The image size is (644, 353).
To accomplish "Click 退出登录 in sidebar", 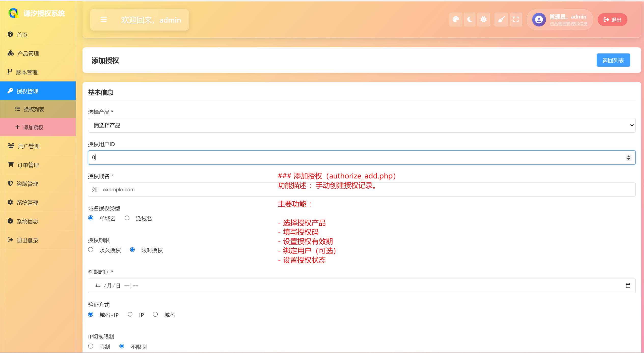I will pyautogui.click(x=38, y=240).
